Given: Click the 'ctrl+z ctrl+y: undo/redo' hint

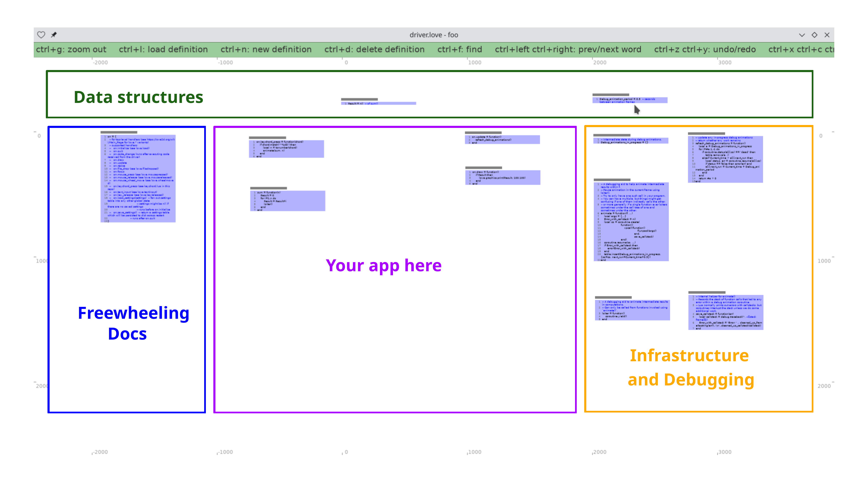Looking at the screenshot, I should (705, 49).
